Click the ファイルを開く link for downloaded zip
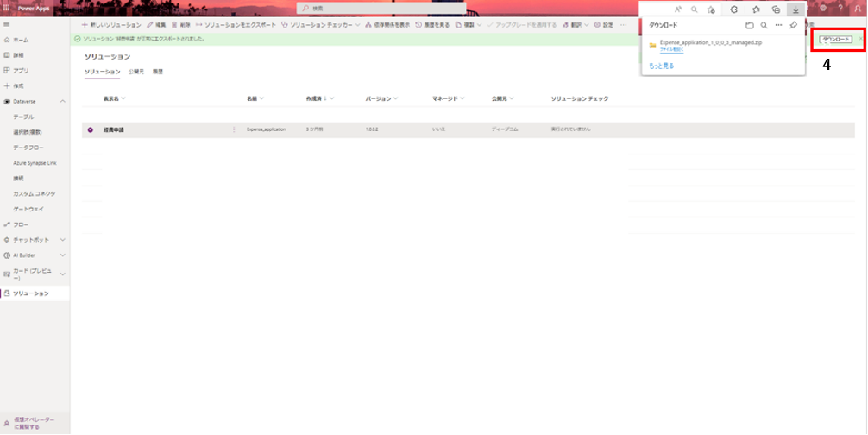Image resolution: width=868 pixels, height=435 pixels. pos(671,50)
